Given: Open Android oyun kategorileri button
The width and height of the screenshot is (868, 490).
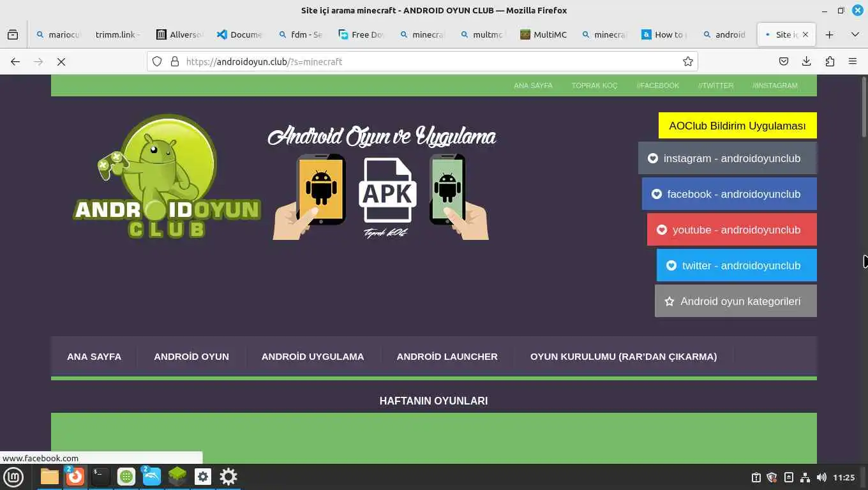Looking at the screenshot, I should pos(736,301).
